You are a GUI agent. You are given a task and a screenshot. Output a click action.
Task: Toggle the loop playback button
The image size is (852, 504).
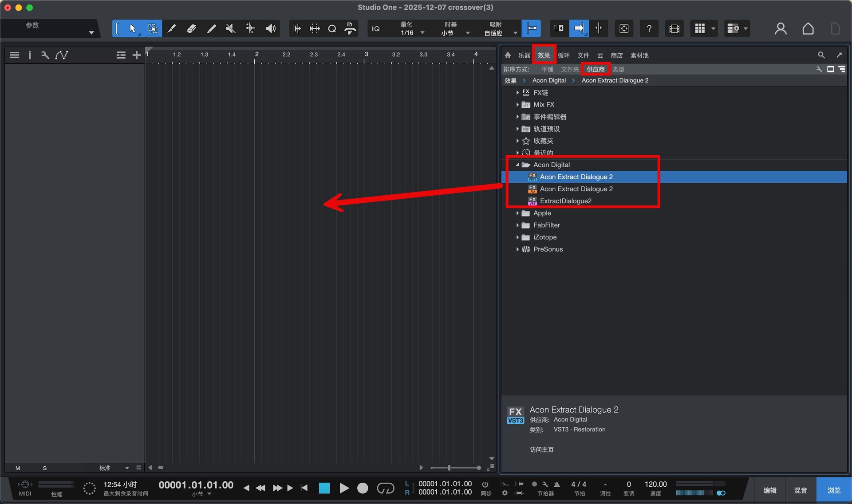[x=385, y=488]
